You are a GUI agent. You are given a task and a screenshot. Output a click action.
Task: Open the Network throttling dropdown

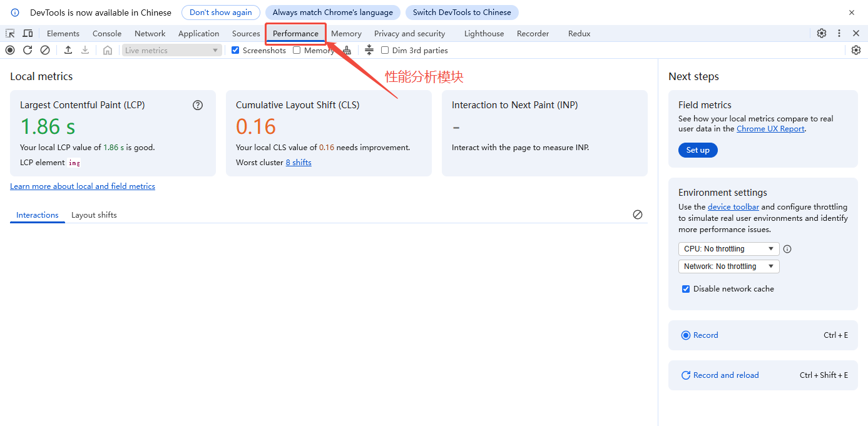pyautogui.click(x=728, y=266)
